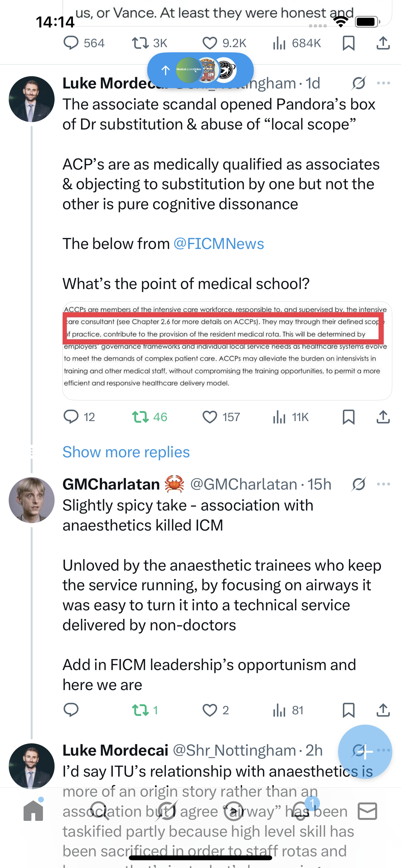
Task: View analytics showing 11K views
Action: (x=279, y=417)
